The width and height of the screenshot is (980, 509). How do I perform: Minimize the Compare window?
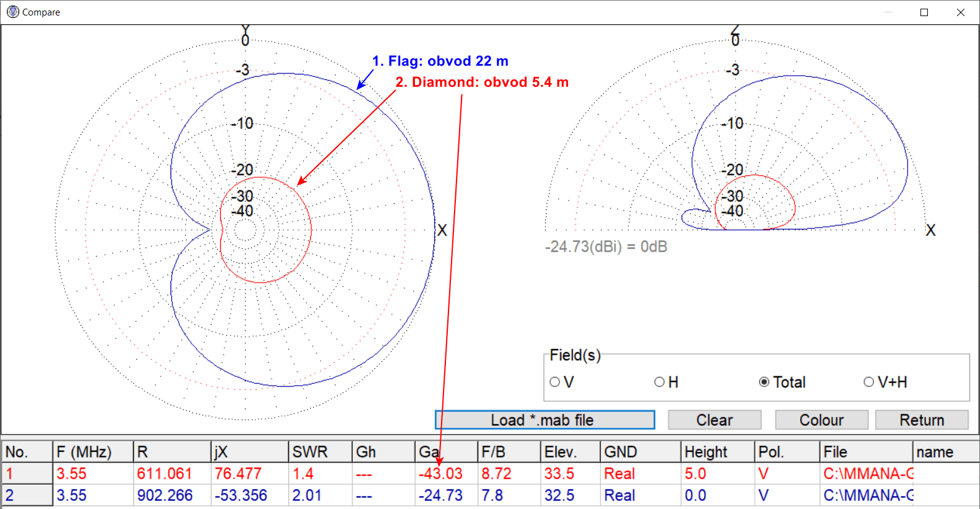click(x=888, y=12)
